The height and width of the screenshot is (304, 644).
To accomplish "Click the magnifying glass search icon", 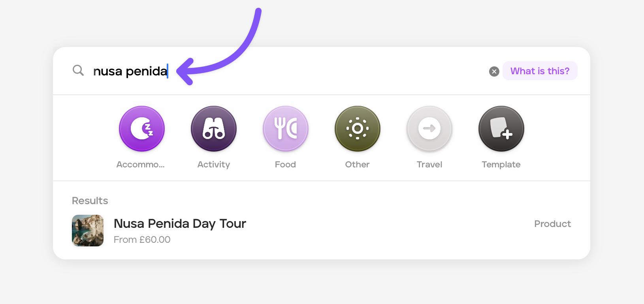I will coord(78,71).
